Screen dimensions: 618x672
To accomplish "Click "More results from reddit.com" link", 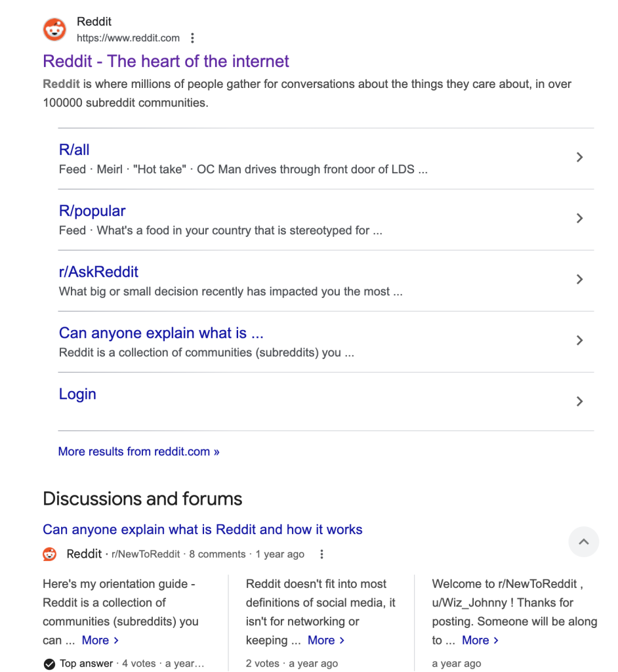I will click(x=138, y=451).
